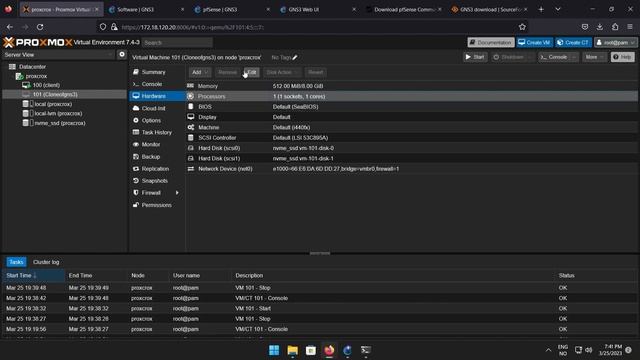The height and width of the screenshot is (360, 640).
Task: Open the More actions dropdown
Action: click(x=594, y=57)
